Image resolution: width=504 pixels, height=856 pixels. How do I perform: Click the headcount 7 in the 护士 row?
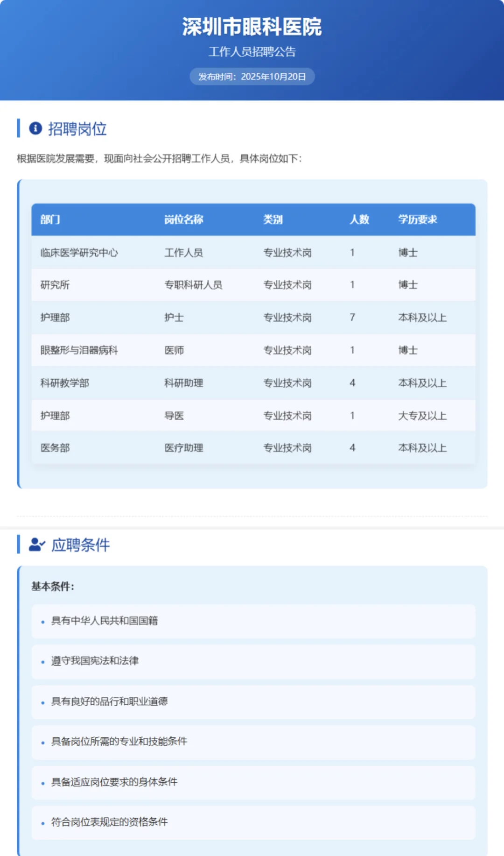(x=353, y=318)
